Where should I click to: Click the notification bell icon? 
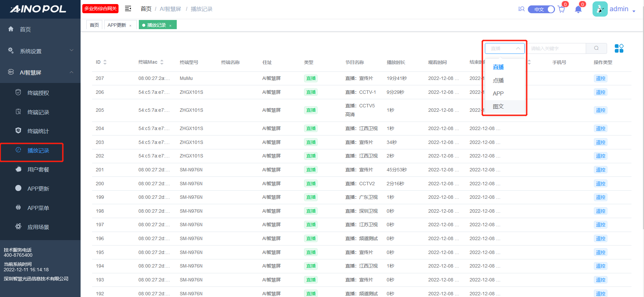(578, 9)
